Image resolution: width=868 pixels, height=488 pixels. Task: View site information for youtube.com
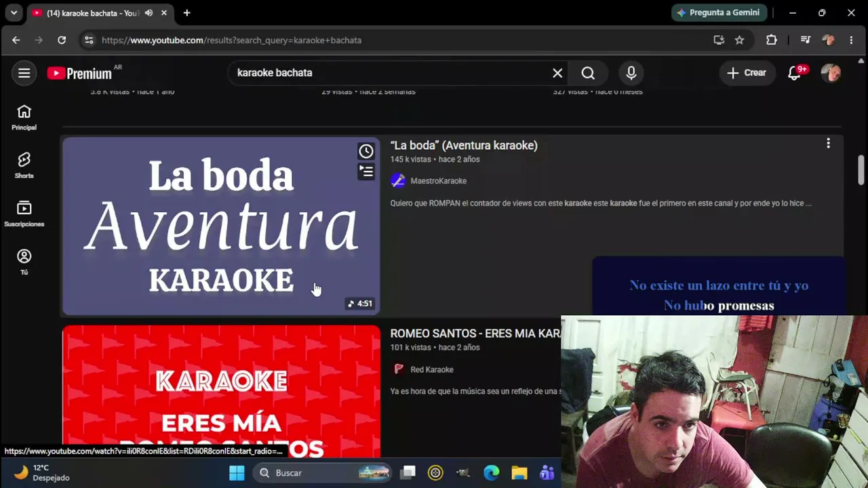coord(89,40)
